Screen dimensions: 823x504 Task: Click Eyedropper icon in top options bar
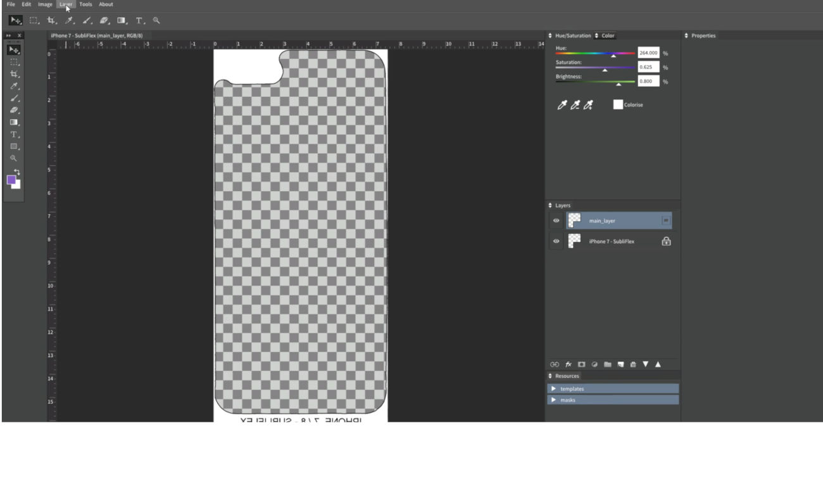point(70,20)
